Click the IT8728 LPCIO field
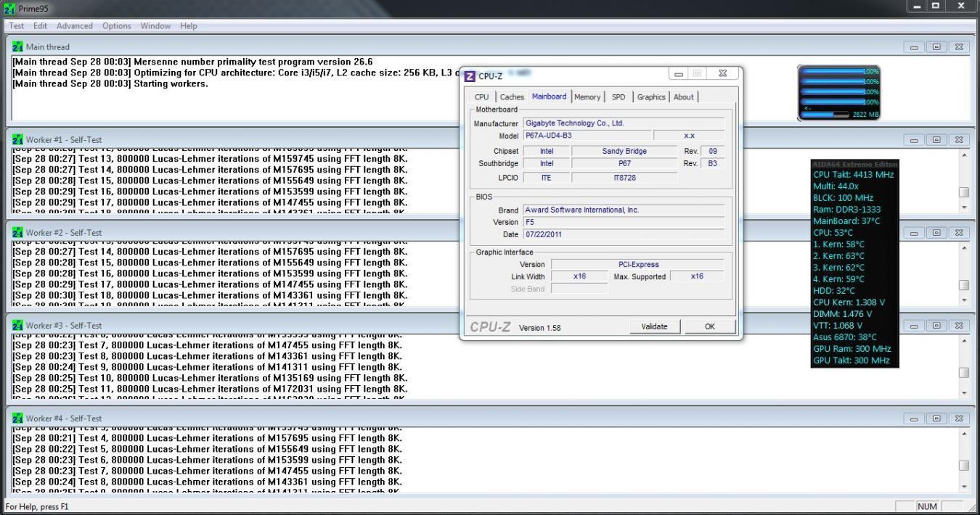Screen dimensions: 980x515 (x=624, y=177)
